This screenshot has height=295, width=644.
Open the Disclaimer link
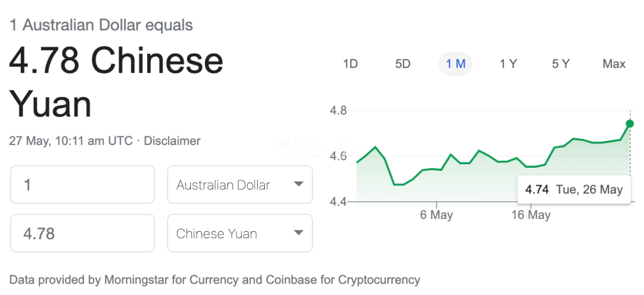172,141
